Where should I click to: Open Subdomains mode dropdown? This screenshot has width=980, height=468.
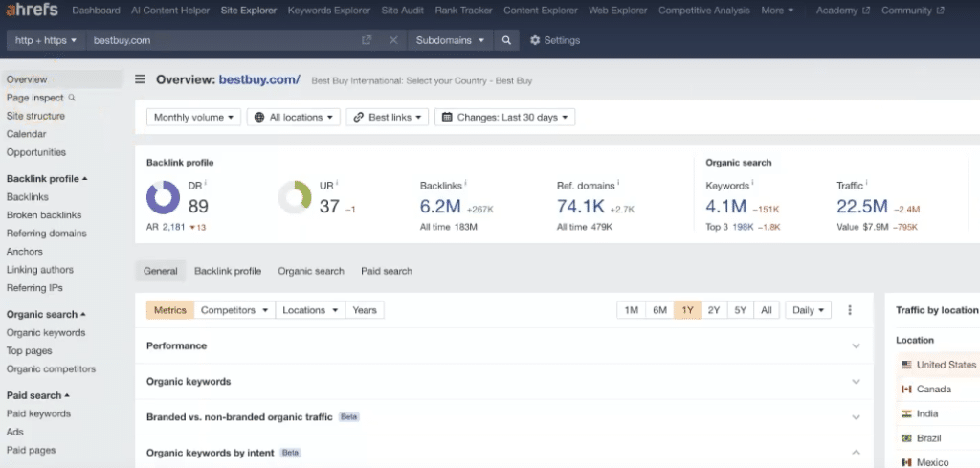(x=450, y=40)
